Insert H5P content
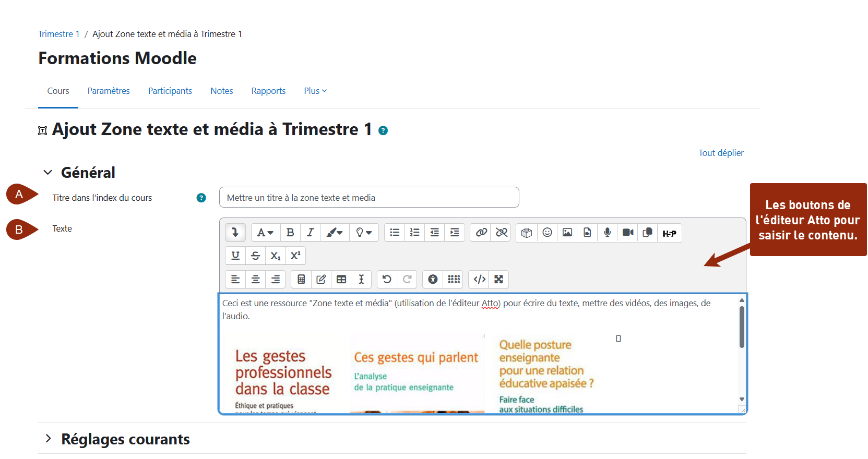The height and width of the screenshot is (459, 868). point(670,233)
